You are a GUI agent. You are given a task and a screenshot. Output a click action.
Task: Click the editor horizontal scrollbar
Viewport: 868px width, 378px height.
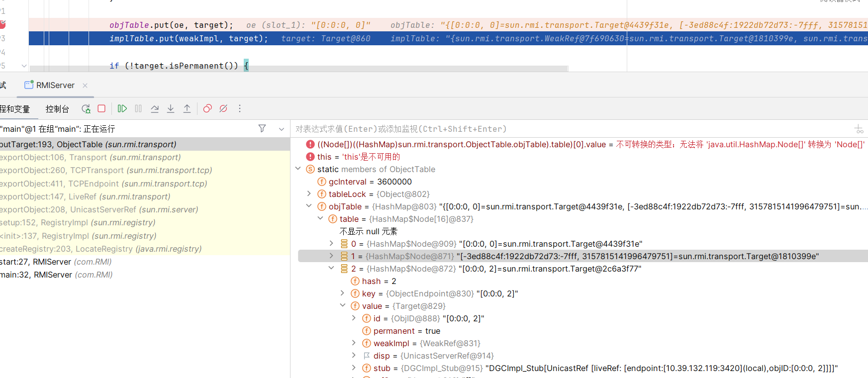pyautogui.click(x=298, y=68)
